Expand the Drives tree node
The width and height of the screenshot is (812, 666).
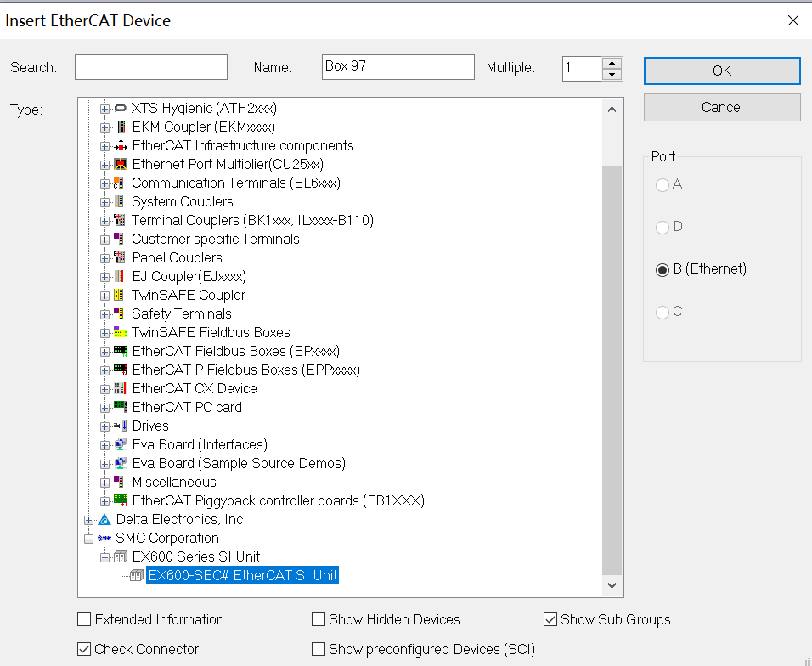pos(104,426)
